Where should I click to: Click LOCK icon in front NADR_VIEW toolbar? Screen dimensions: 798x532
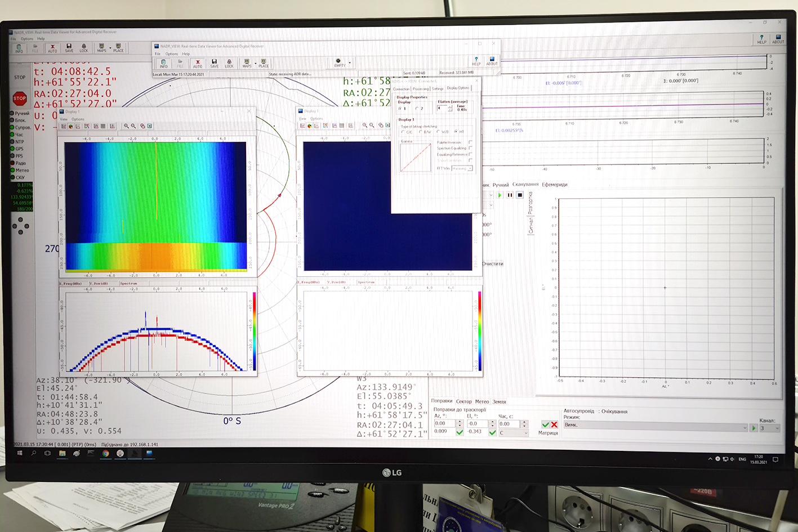229,63
